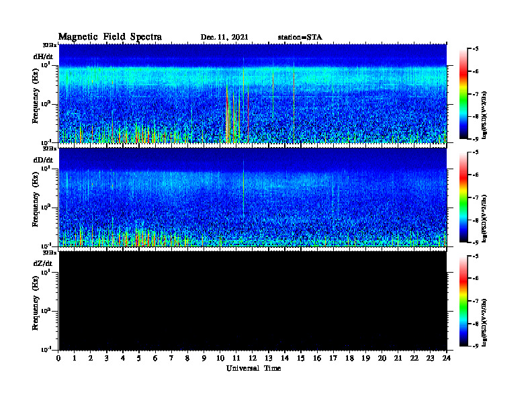Click the "station=STA" label
532x411 pixels.
click(300, 38)
